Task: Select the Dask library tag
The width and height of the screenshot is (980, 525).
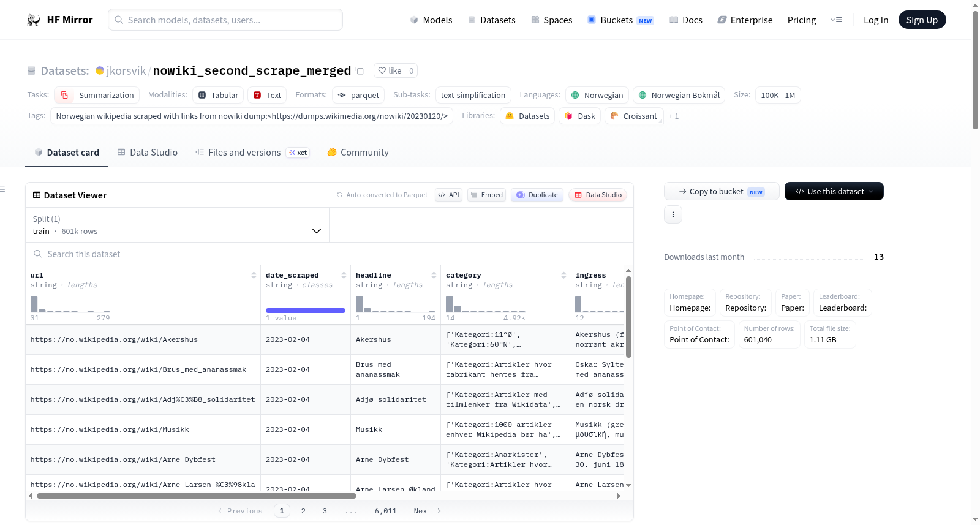Action: pyautogui.click(x=579, y=116)
